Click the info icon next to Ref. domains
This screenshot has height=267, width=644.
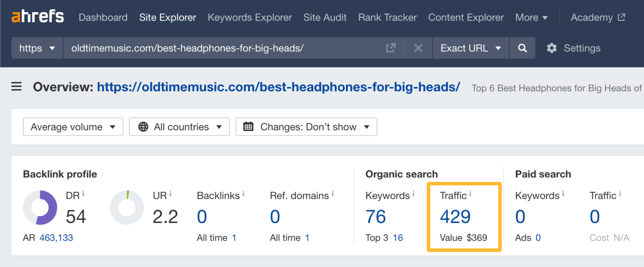[332, 194]
